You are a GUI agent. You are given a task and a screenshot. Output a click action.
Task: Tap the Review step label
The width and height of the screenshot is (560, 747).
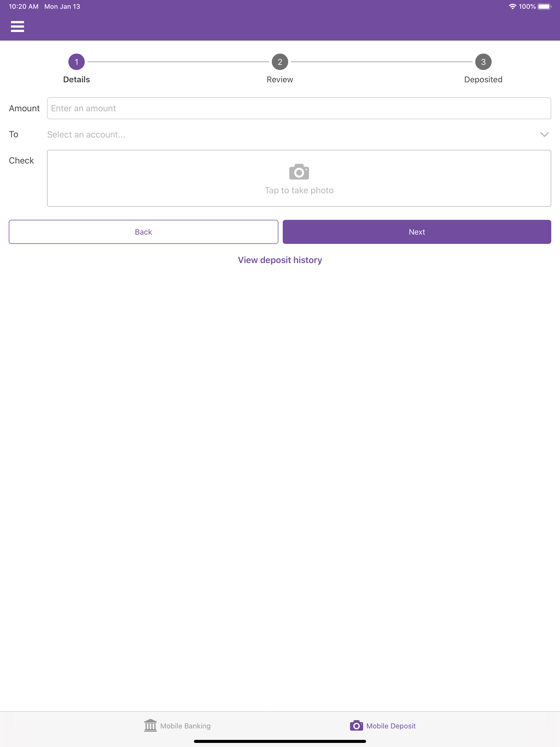coord(280,80)
